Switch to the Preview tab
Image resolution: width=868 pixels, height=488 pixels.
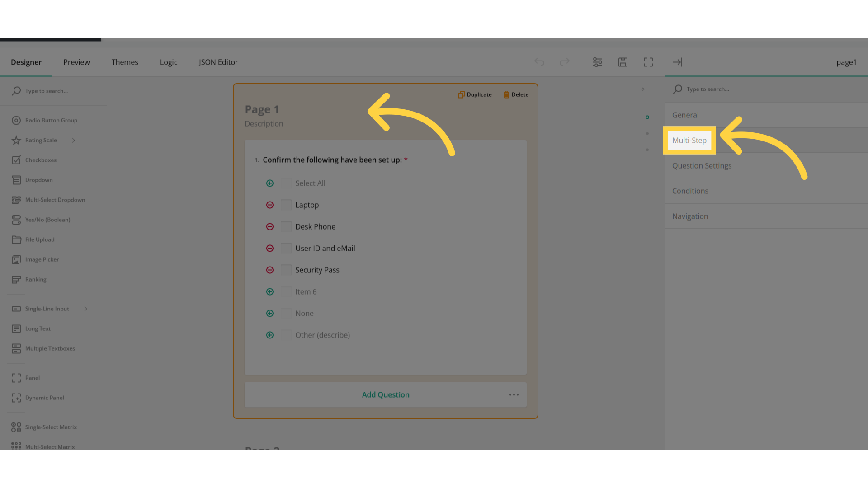tap(76, 62)
